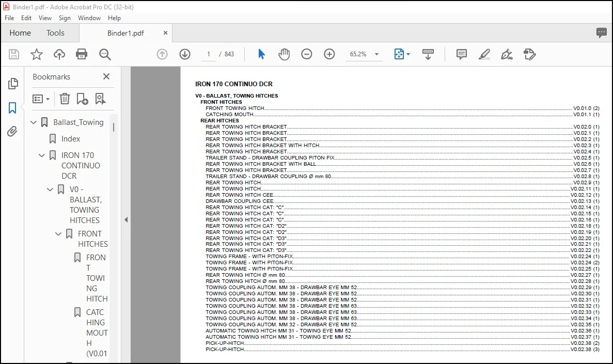The width and height of the screenshot is (613, 364).
Task: Open the Edit menu
Action: tap(26, 18)
